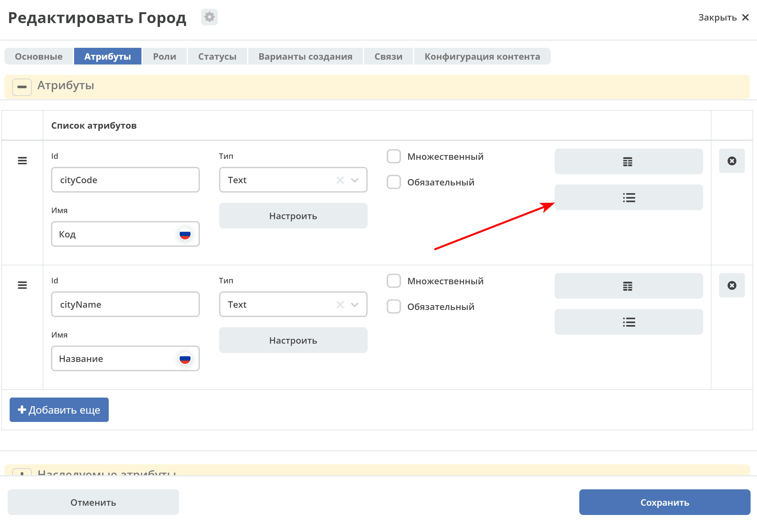This screenshot has height=532, width=757.
Task: Click the Russian flag icon in the Название field
Action: coord(185,358)
